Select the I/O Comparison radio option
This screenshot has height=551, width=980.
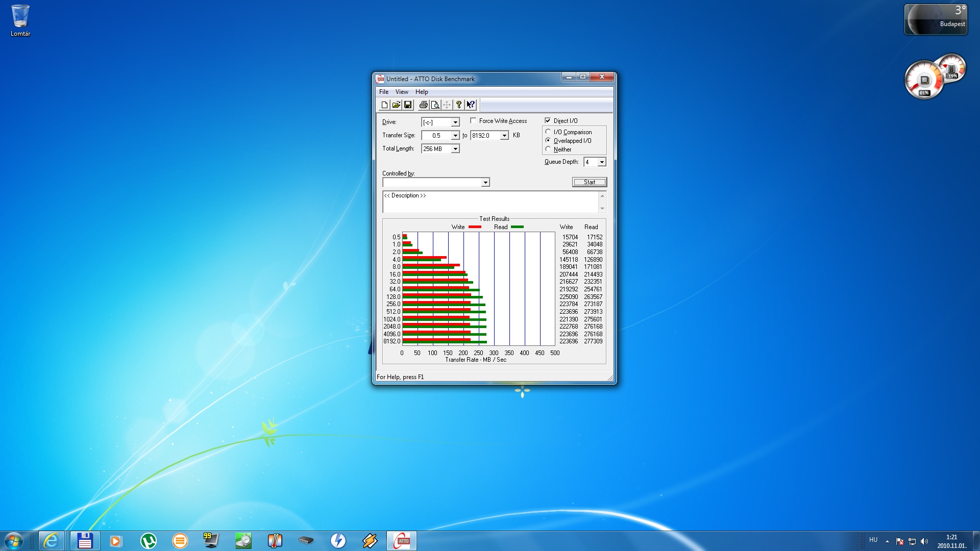(x=548, y=132)
